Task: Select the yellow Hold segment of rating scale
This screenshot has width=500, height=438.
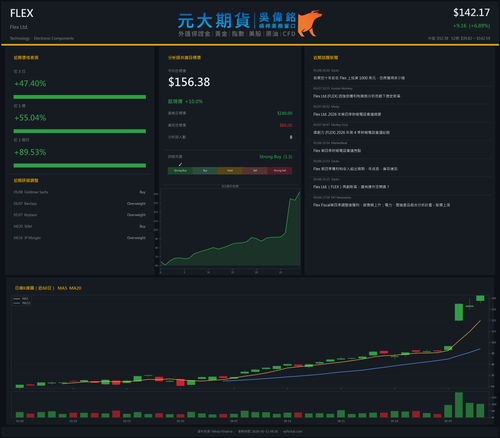Action: [230, 171]
